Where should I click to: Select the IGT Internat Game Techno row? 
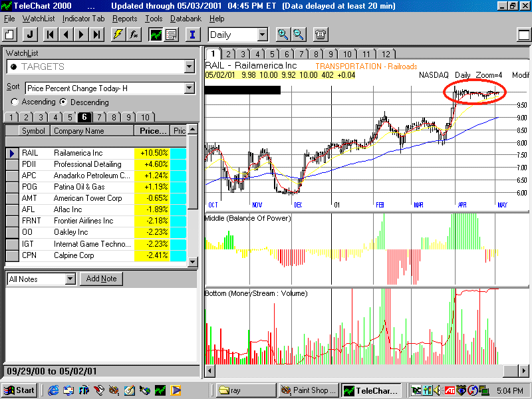coord(96,244)
